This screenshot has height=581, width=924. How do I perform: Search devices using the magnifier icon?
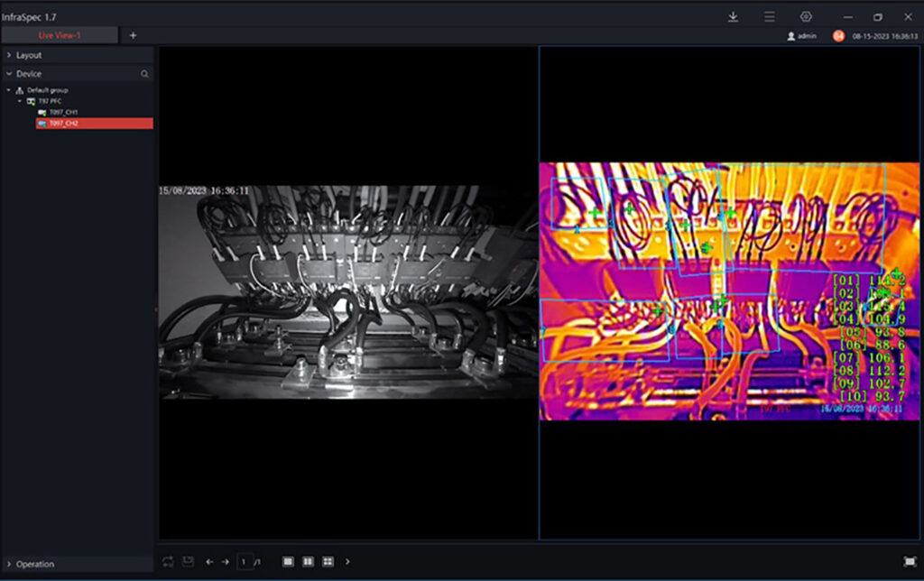pos(144,74)
